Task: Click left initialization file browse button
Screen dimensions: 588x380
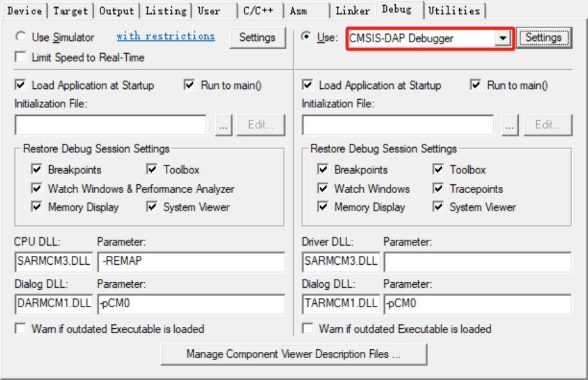Action: [x=224, y=126]
